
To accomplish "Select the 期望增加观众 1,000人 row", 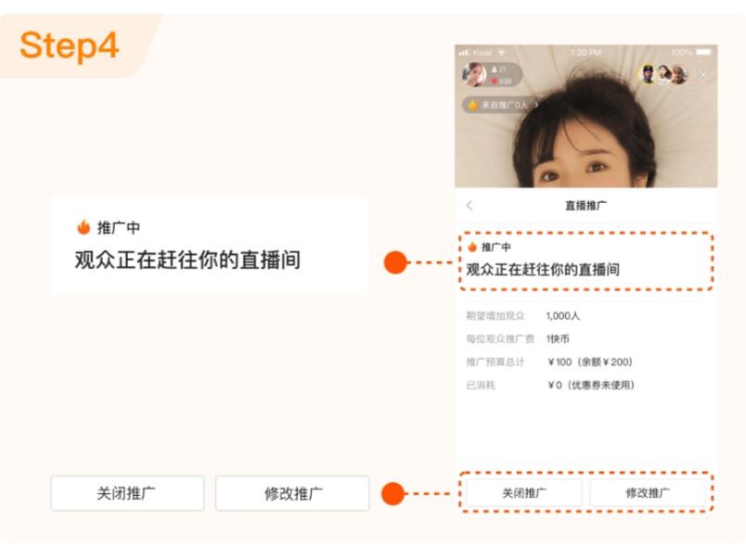I will click(x=523, y=315).
